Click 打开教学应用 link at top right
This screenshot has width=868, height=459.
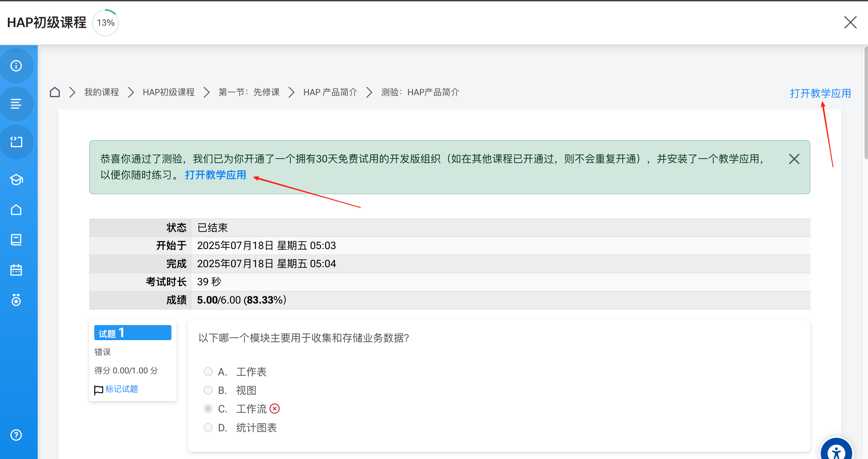click(x=820, y=93)
